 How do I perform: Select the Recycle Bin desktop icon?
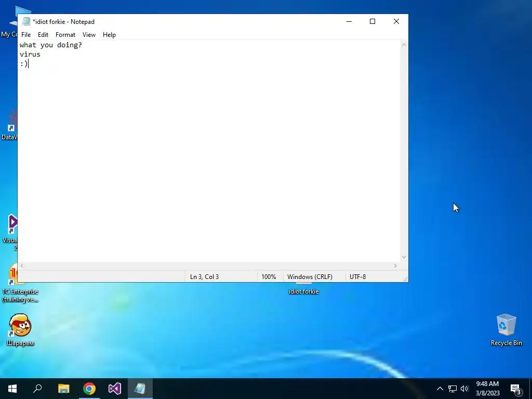pos(506,329)
